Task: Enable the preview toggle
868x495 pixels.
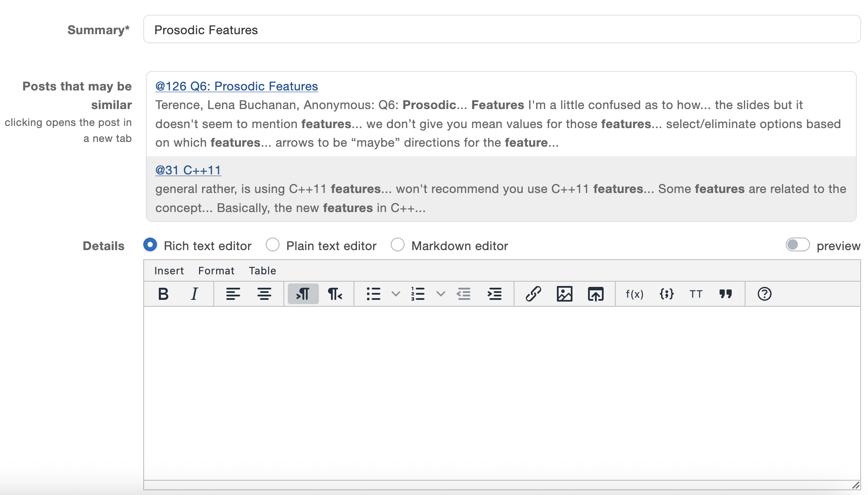Action: (797, 245)
